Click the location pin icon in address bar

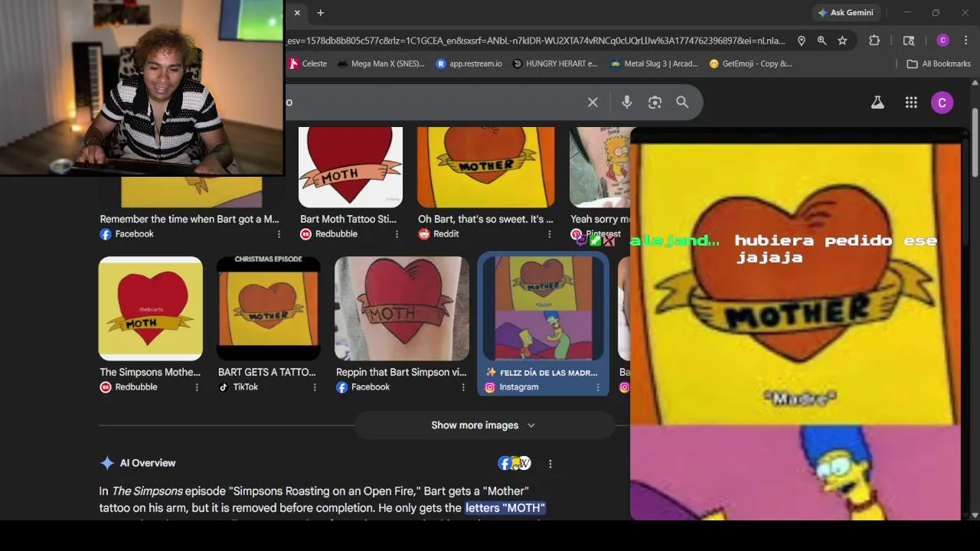(x=801, y=41)
